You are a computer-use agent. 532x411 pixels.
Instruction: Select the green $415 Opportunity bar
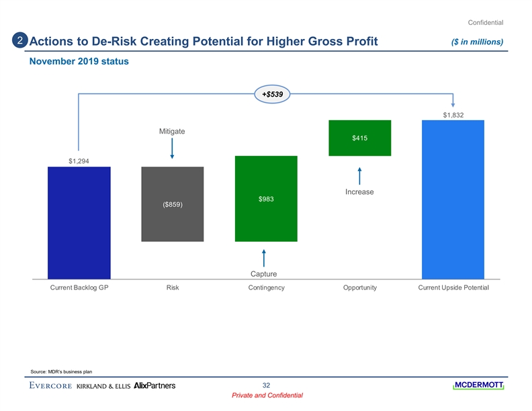(x=359, y=138)
